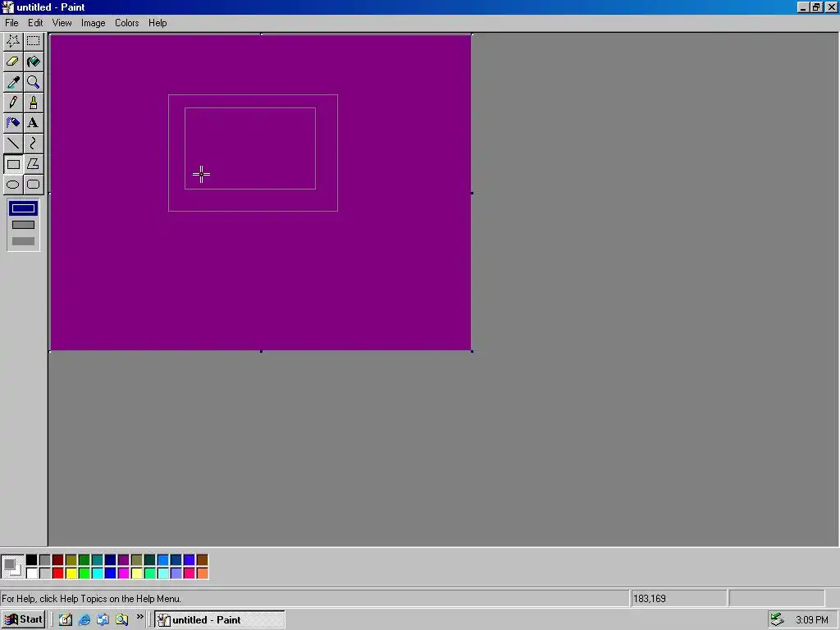Open the Windows Start menu

click(x=24, y=620)
